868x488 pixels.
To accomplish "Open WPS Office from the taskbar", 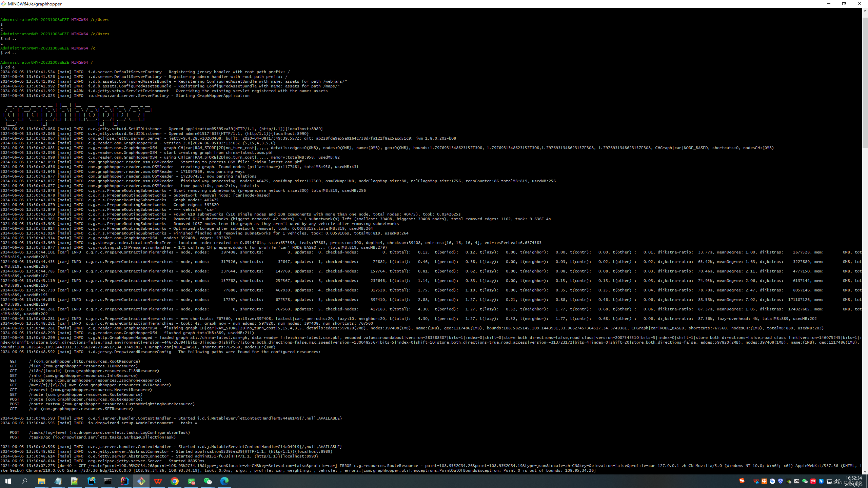I will click(158, 481).
